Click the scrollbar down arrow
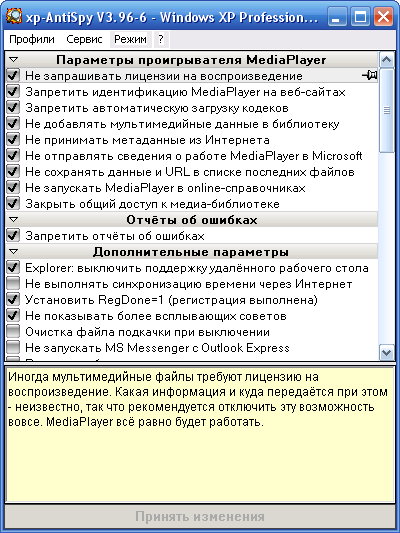 pyautogui.click(x=387, y=353)
